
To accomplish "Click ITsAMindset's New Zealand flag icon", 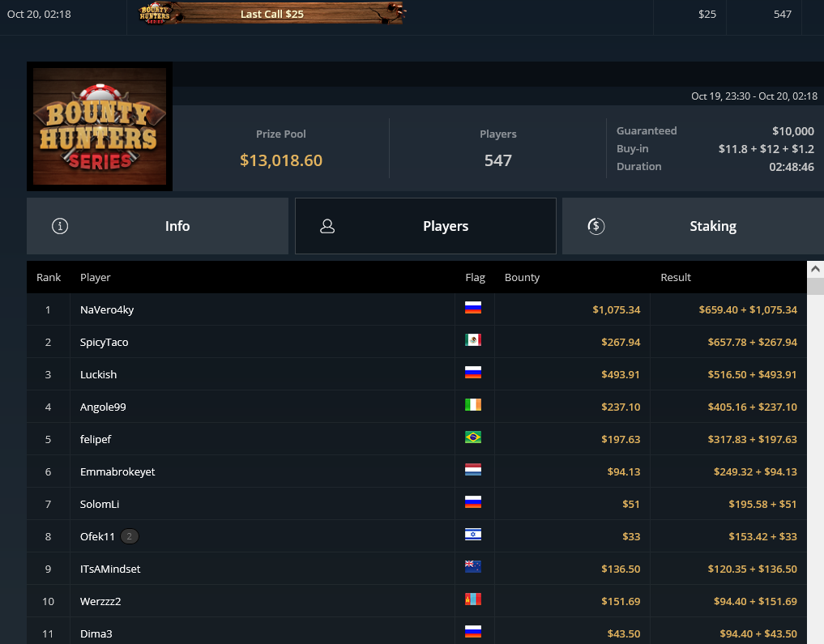I will pyautogui.click(x=473, y=567).
